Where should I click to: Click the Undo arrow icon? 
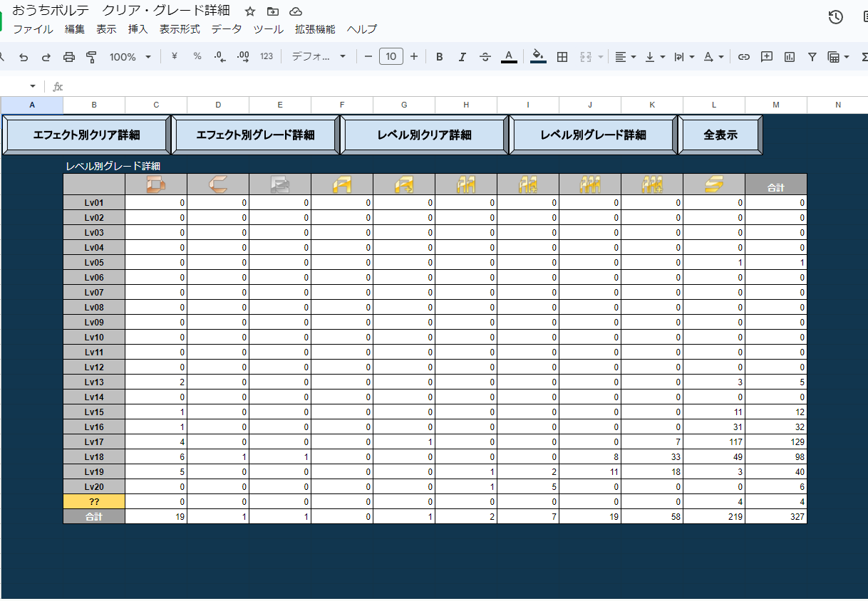coord(24,57)
